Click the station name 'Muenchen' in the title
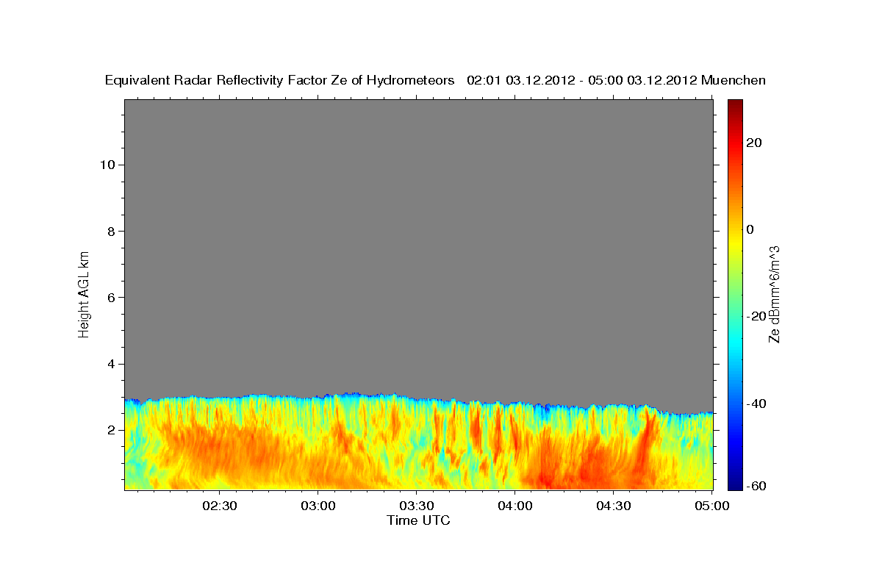 pos(734,81)
